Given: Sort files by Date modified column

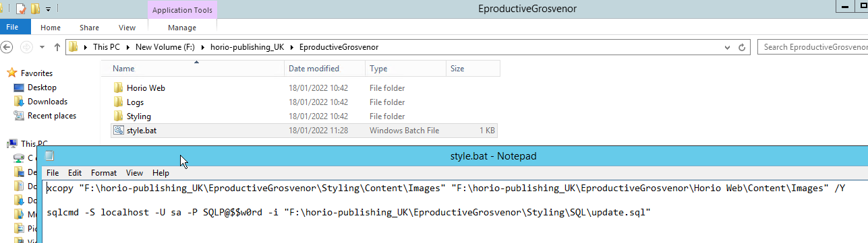Looking at the screenshot, I should [325, 69].
